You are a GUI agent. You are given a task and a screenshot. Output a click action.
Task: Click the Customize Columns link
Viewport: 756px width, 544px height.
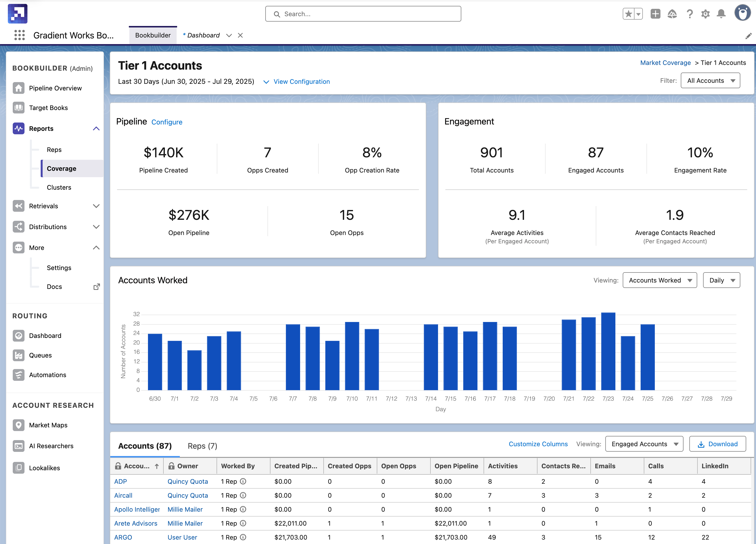pos(538,444)
